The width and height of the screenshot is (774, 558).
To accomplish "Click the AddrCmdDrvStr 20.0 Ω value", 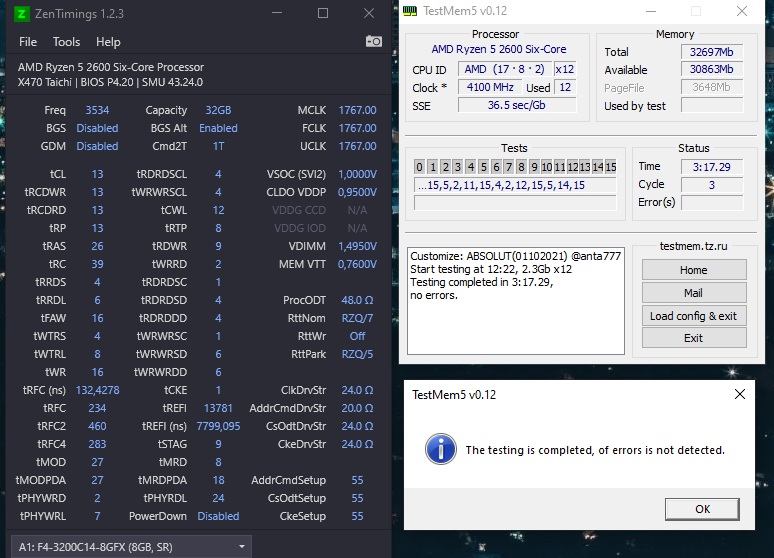I will pyautogui.click(x=357, y=408).
